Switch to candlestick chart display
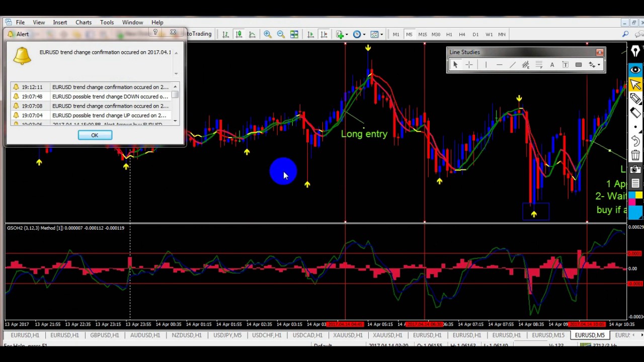644x362 pixels. [238, 34]
